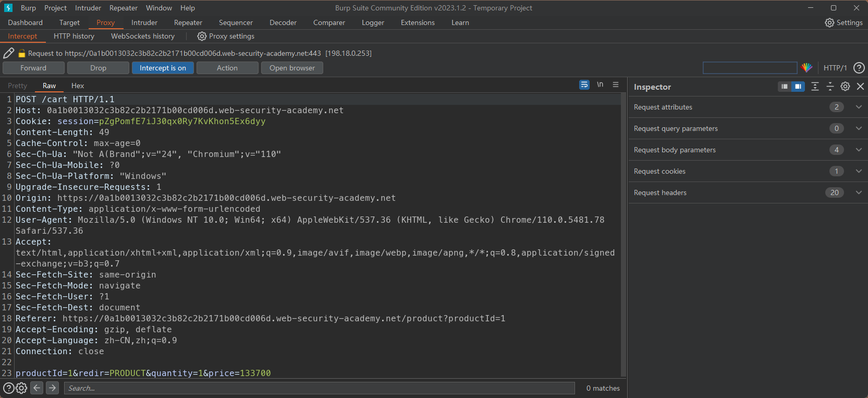Click the HTTP/1 protocol label
The height and width of the screenshot is (398, 868).
835,68
